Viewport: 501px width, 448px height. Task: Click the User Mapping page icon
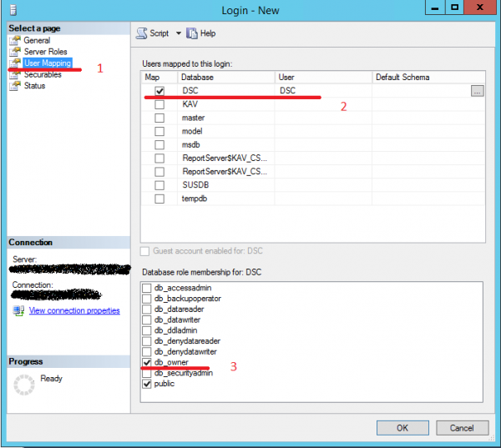tap(14, 63)
